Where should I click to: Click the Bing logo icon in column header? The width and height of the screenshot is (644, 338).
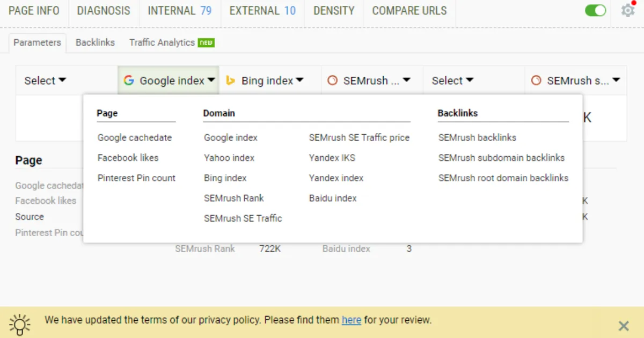pos(231,80)
